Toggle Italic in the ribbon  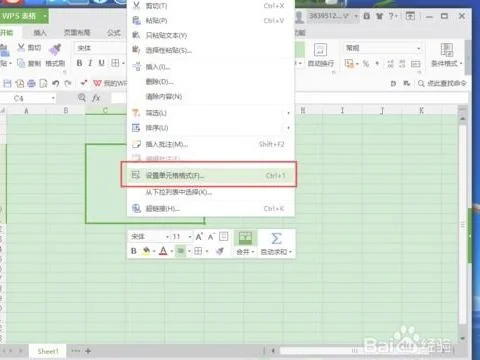[90, 63]
